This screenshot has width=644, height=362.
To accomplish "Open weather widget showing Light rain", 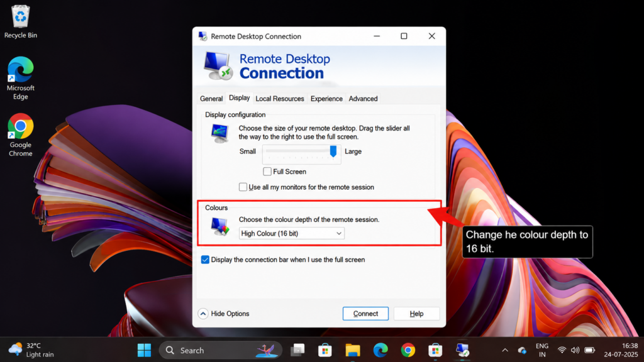I will 31,350.
